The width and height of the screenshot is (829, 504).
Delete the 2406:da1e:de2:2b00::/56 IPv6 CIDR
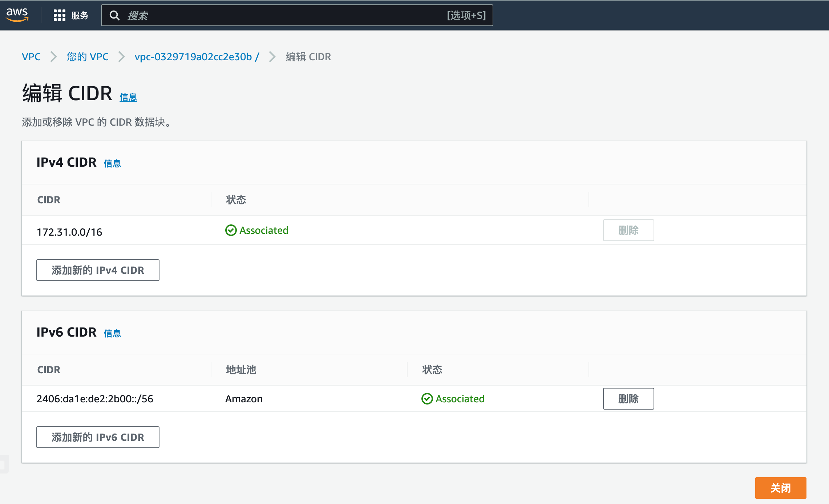coord(628,399)
